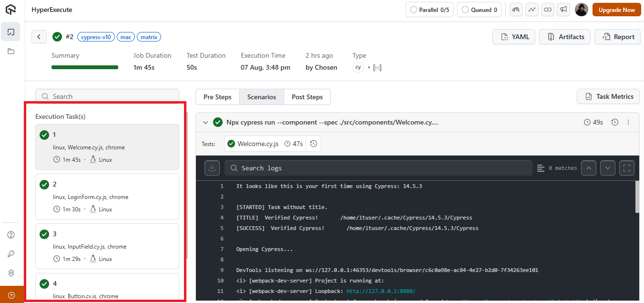644x303 pixels.
Task: Jump to next log search match
Action: (x=607, y=168)
